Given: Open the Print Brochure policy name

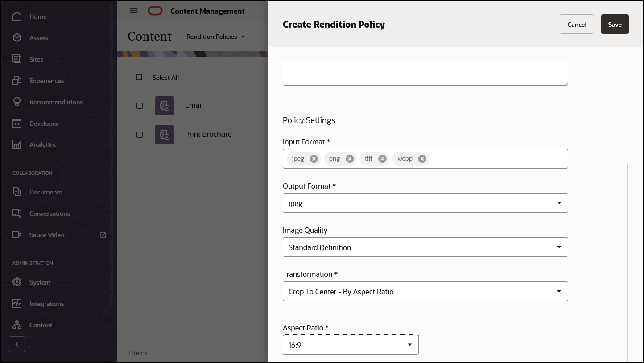Looking at the screenshot, I should 208,135.
